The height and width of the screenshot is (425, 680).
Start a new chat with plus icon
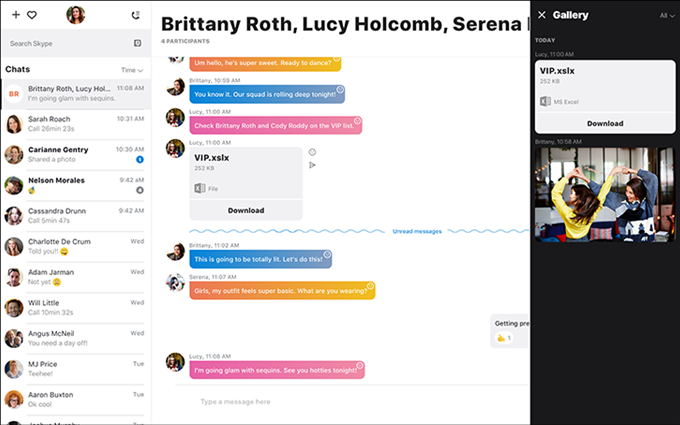(x=16, y=15)
